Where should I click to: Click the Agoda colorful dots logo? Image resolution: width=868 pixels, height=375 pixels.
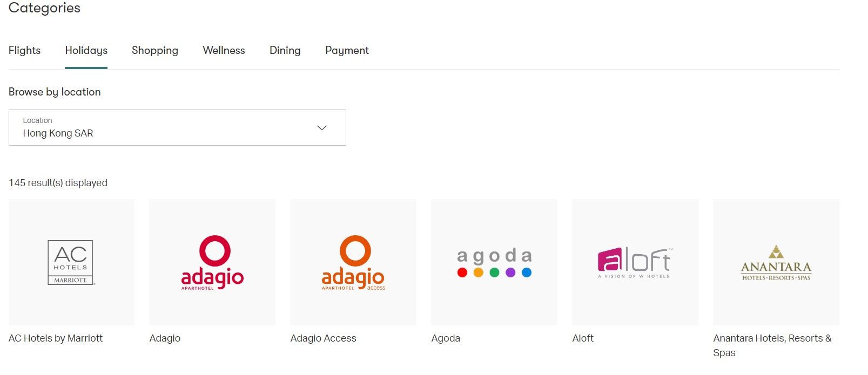click(494, 262)
